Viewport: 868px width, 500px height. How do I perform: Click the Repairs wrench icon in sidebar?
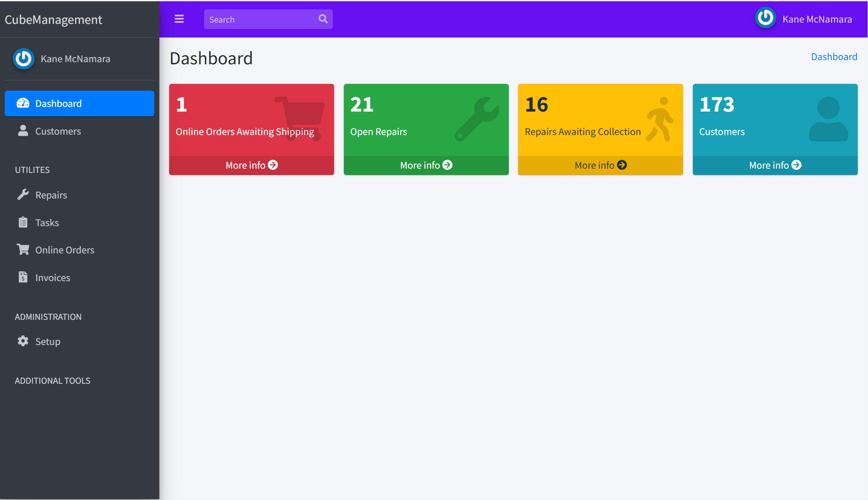23,195
